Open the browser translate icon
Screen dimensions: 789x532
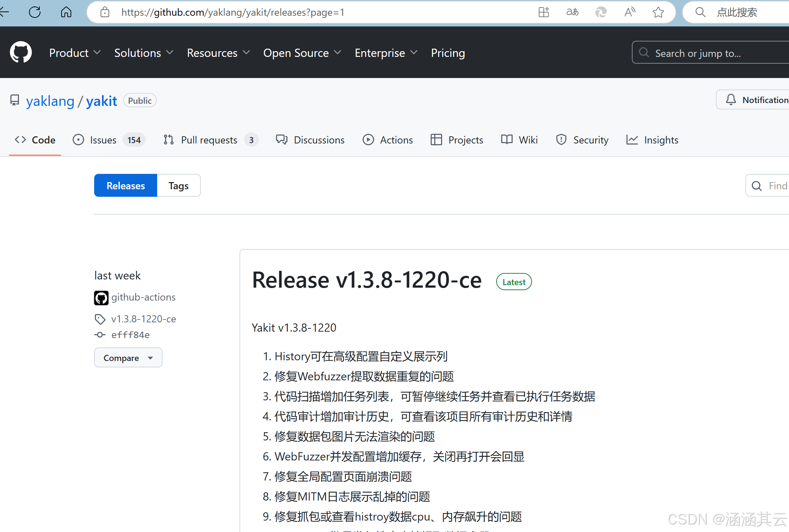tap(572, 12)
